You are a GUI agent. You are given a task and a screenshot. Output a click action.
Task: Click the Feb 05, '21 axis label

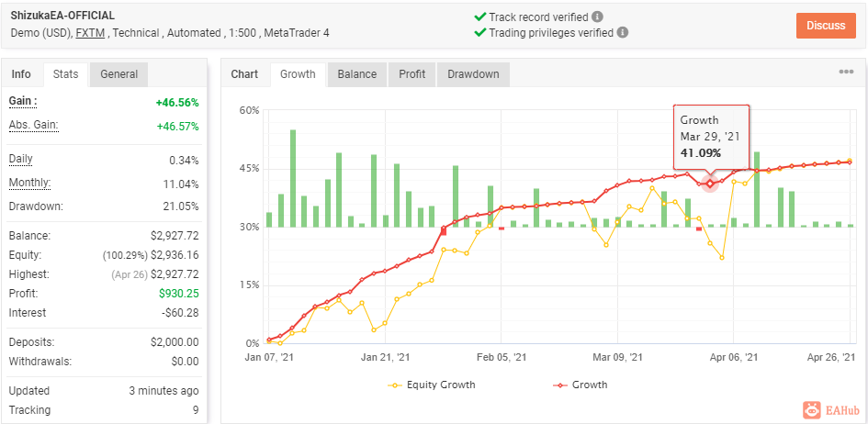[502, 358]
